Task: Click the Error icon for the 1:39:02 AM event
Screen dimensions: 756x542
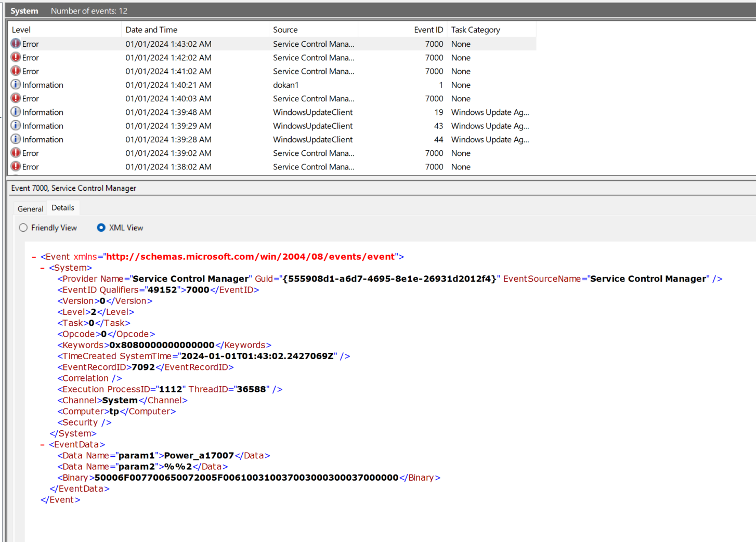Action: click(16, 153)
